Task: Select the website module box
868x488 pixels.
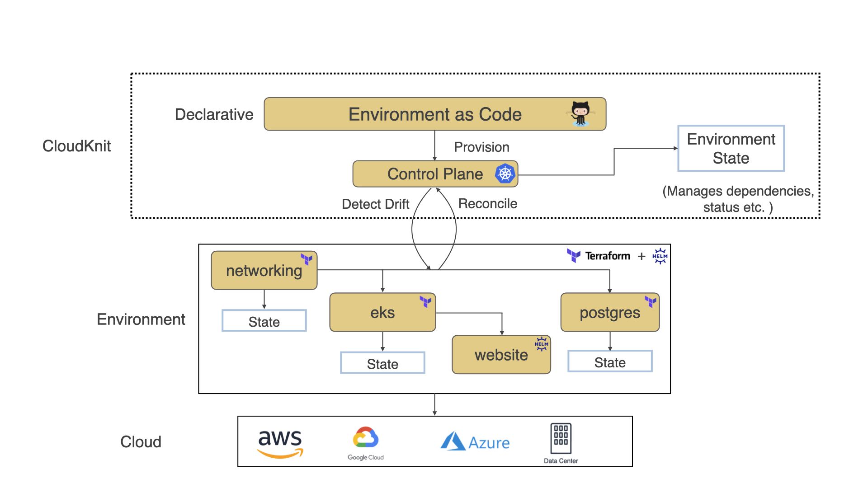Action: [x=501, y=355]
